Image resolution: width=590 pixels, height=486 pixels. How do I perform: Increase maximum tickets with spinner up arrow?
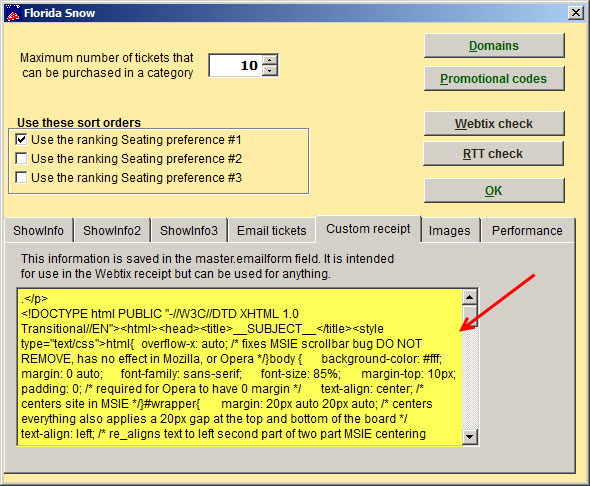270,60
